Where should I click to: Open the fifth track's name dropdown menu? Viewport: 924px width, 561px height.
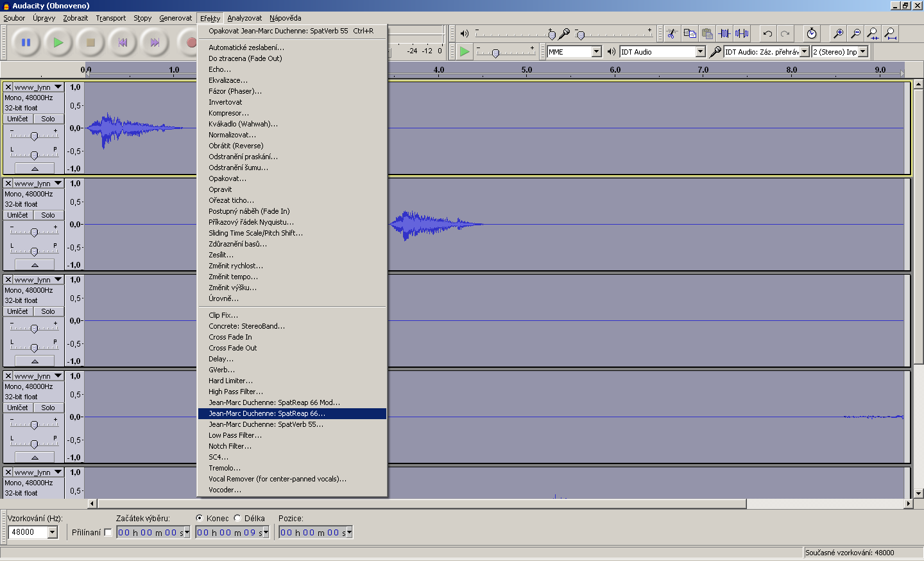(38, 472)
